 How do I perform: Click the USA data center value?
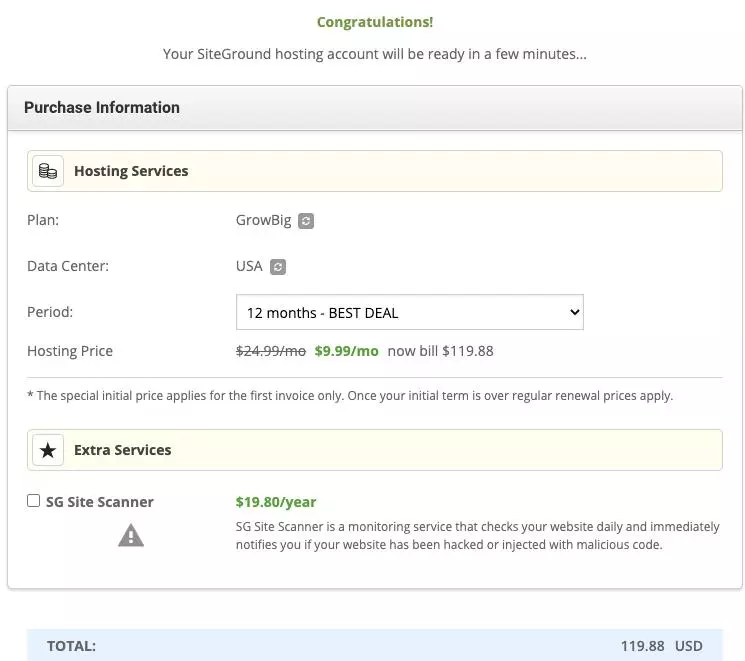249,266
